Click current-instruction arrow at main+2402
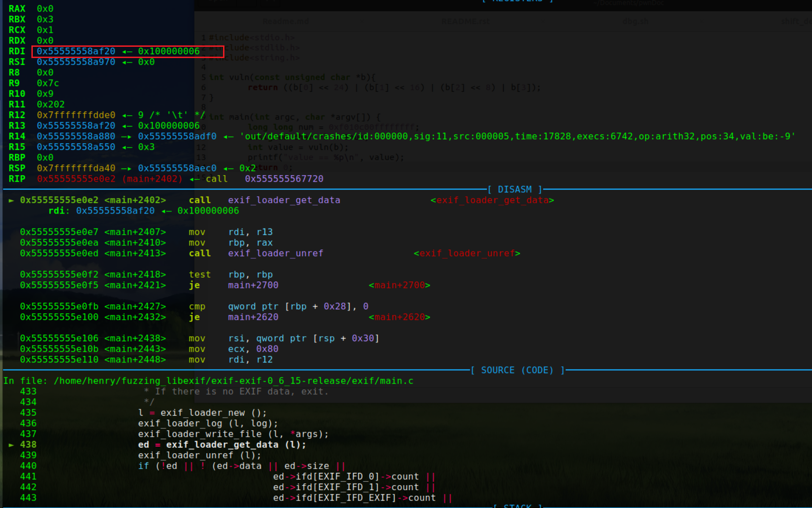The height and width of the screenshot is (508, 812). (11, 200)
